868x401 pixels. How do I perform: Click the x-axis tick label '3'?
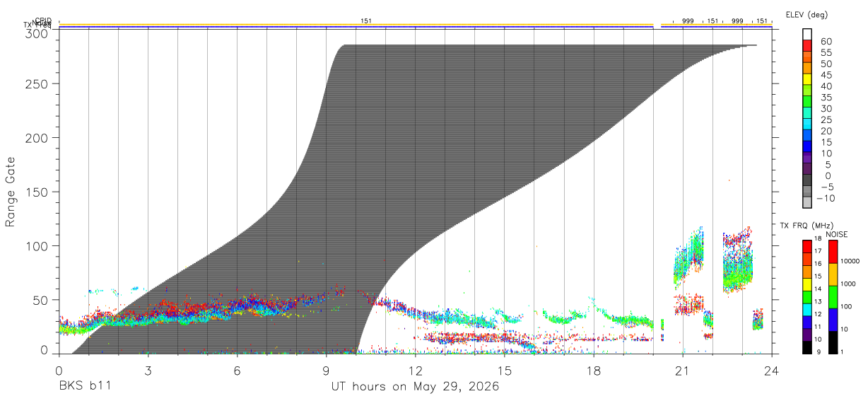pos(148,370)
